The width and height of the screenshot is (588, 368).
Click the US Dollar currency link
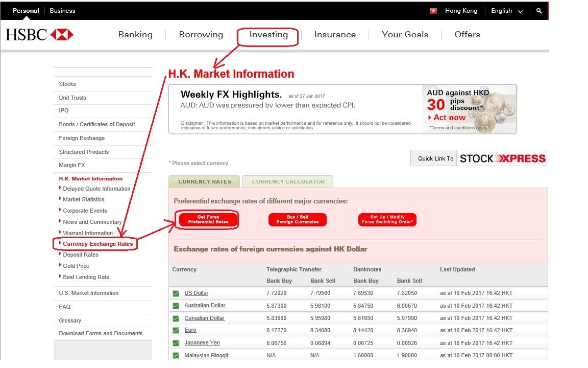(x=196, y=293)
